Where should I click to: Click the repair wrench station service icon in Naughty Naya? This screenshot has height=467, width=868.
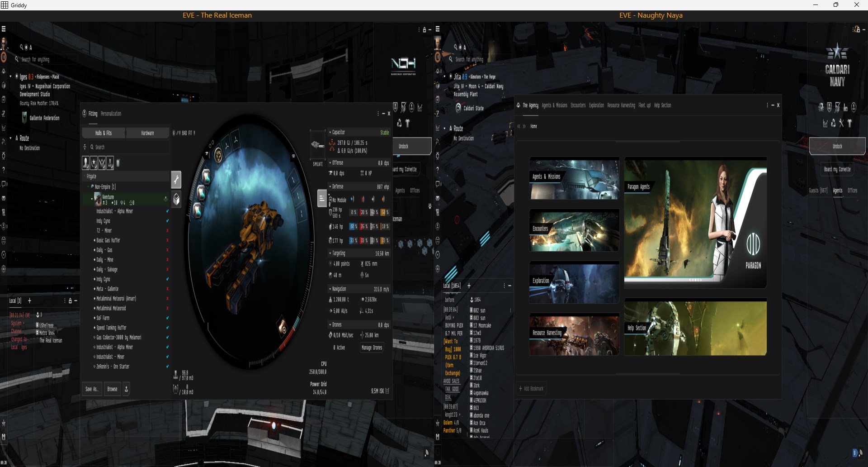point(841,123)
